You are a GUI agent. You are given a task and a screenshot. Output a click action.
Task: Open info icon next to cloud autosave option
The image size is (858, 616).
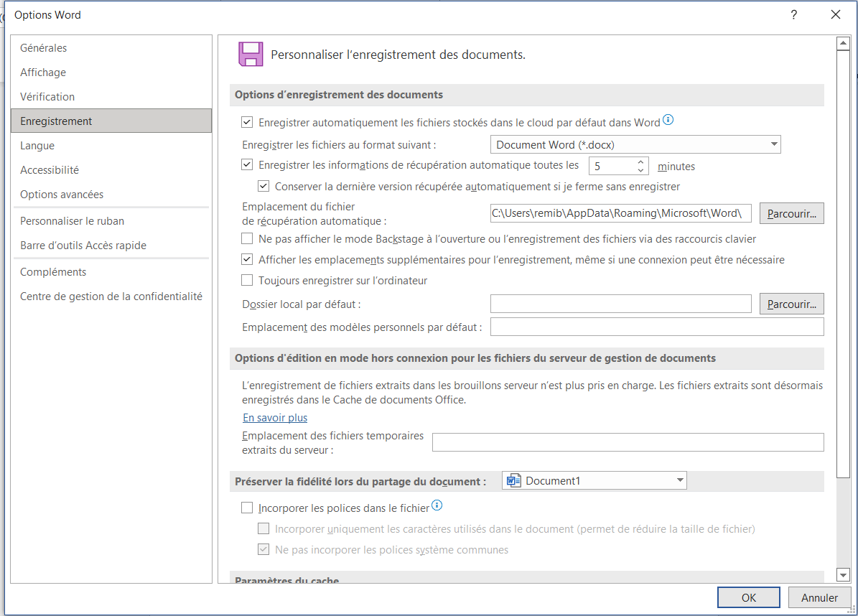[x=668, y=119]
